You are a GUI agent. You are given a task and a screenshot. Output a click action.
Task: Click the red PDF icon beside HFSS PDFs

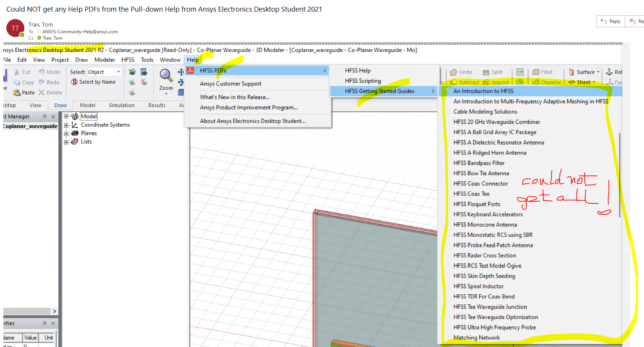tap(191, 70)
